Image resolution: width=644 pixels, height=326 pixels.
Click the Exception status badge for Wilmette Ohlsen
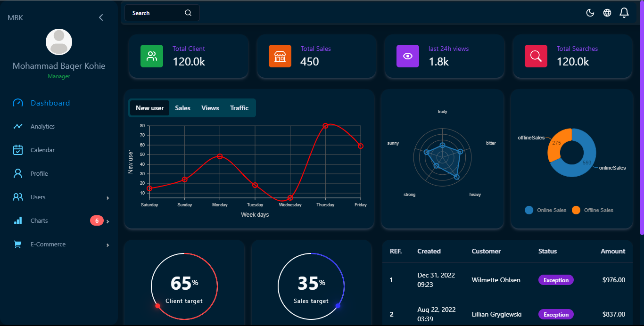pyautogui.click(x=556, y=280)
